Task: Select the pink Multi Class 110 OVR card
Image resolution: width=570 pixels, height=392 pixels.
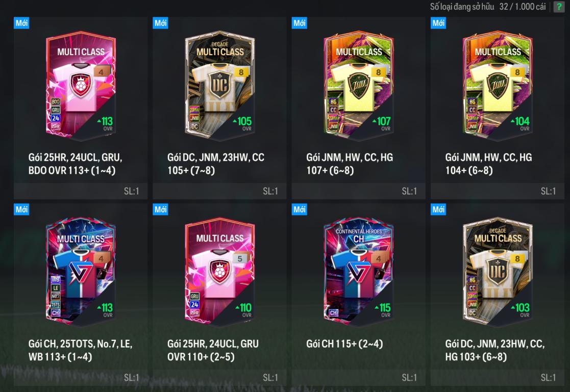Action: click(220, 273)
